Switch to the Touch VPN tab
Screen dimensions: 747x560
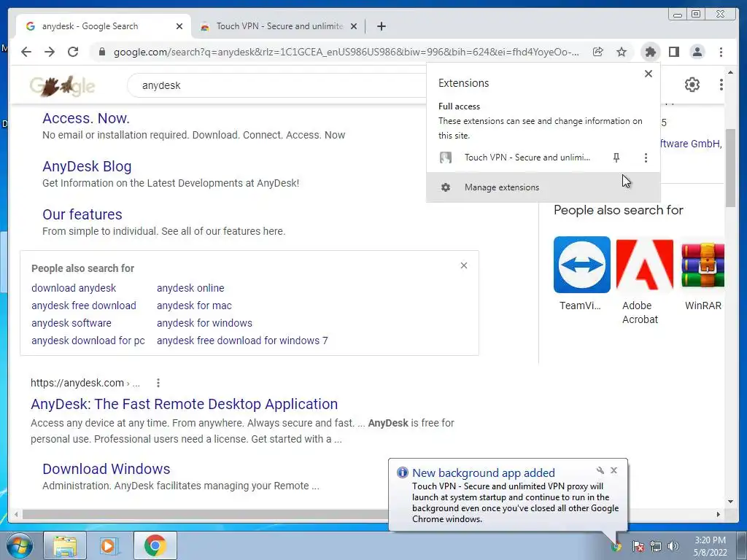click(279, 26)
